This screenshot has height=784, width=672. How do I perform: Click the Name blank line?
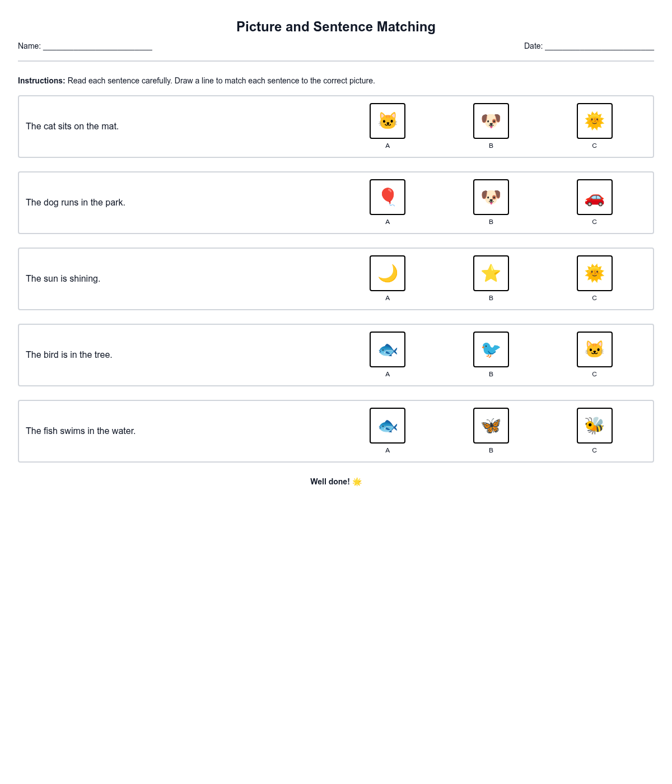(x=97, y=46)
